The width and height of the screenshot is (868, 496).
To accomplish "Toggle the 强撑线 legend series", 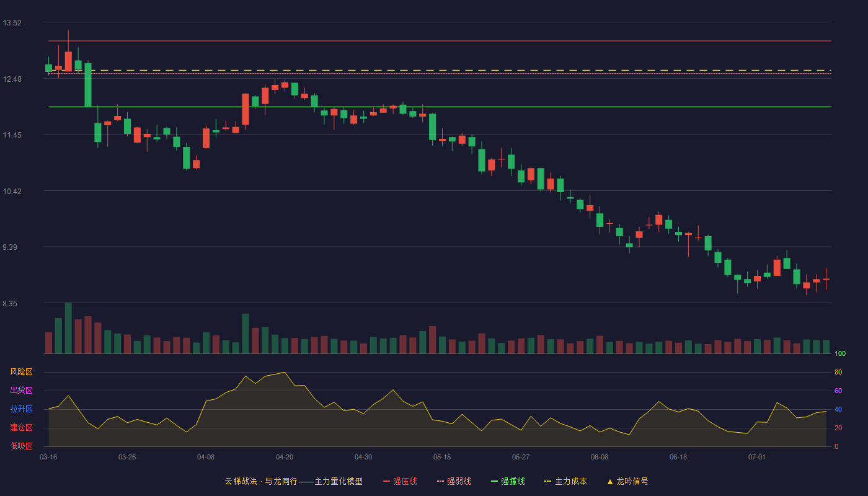I will click(508, 481).
